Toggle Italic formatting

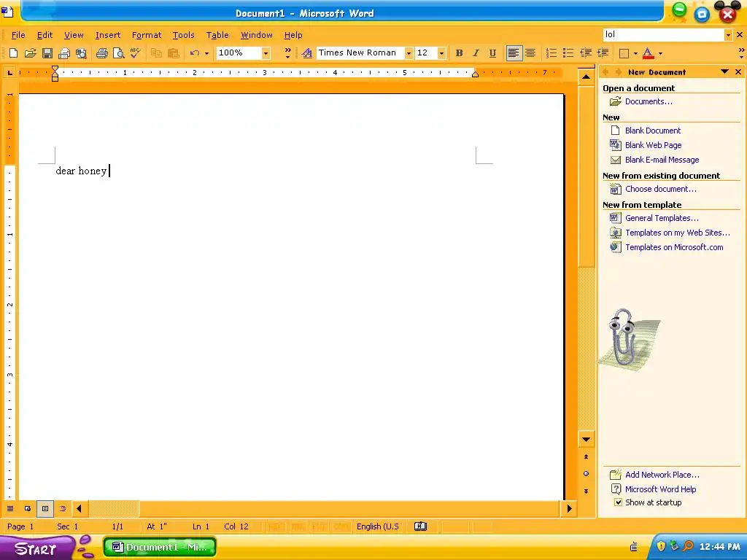click(x=476, y=52)
